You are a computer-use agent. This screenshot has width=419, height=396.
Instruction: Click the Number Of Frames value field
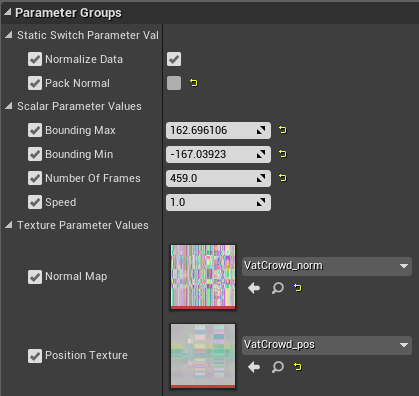(x=218, y=178)
